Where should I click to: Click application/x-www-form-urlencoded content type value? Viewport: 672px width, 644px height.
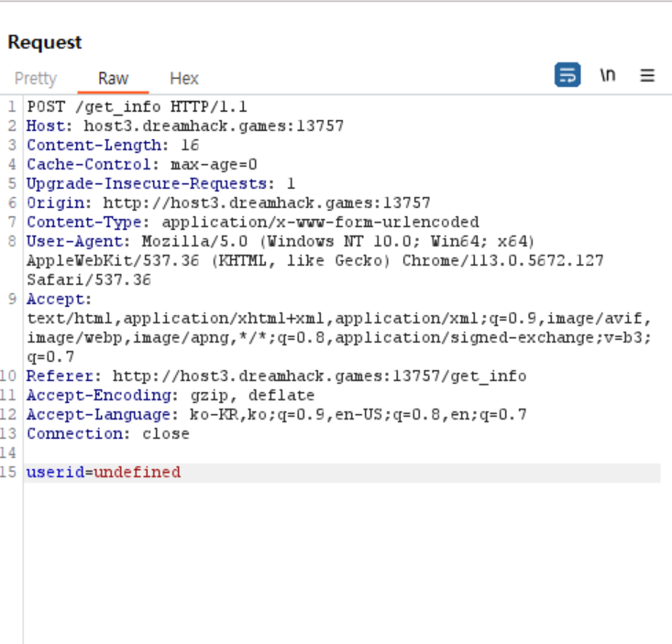click(320, 223)
